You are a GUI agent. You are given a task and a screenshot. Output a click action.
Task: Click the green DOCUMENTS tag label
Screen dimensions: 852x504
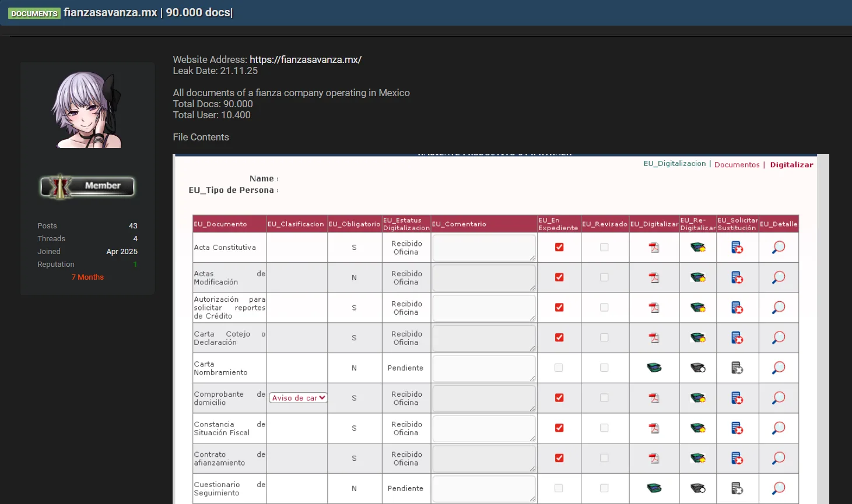pyautogui.click(x=34, y=13)
